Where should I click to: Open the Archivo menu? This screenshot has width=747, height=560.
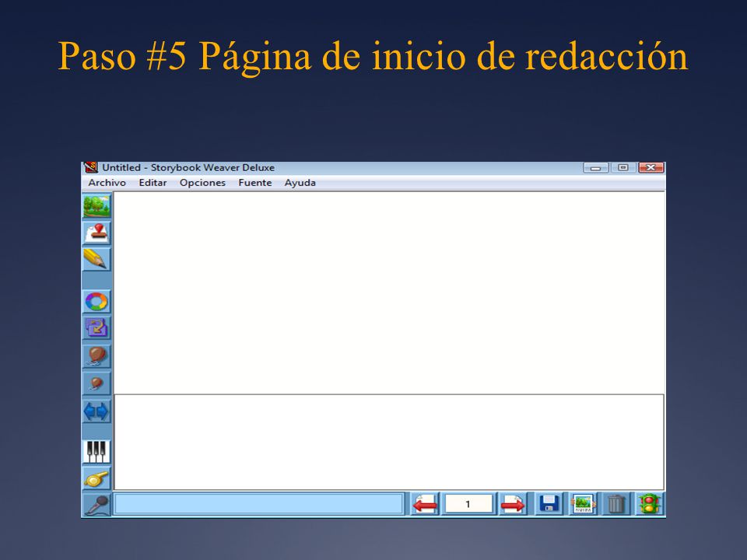point(107,183)
